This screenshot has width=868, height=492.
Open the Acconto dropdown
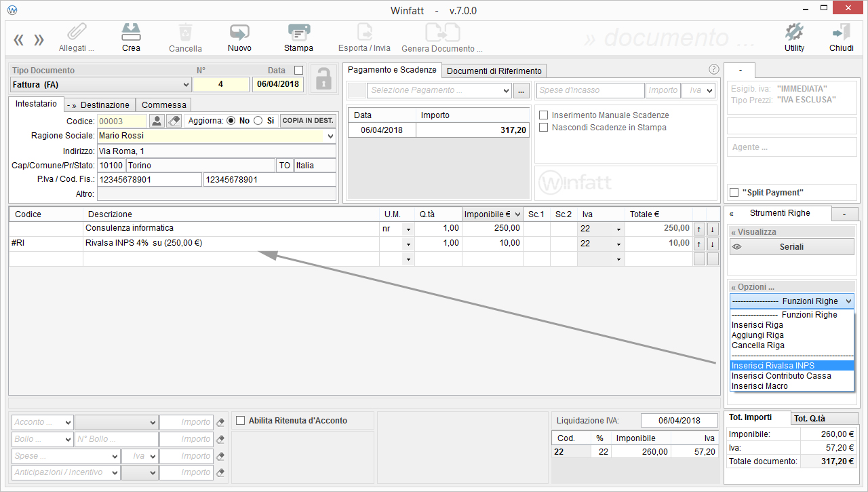pyautogui.click(x=67, y=422)
